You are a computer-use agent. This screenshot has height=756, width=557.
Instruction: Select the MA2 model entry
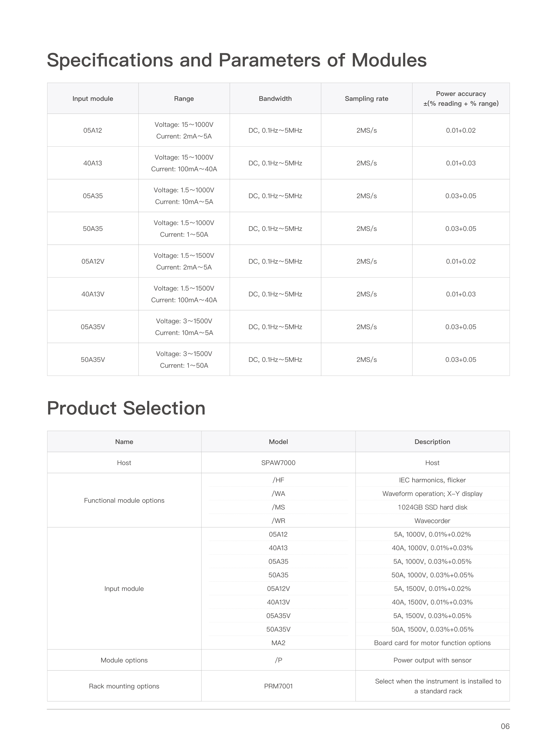tap(278, 643)
